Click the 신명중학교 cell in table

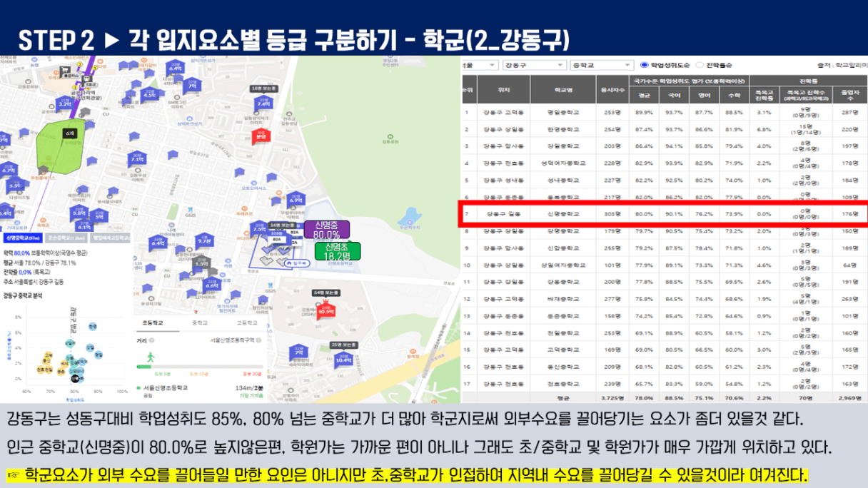point(563,213)
